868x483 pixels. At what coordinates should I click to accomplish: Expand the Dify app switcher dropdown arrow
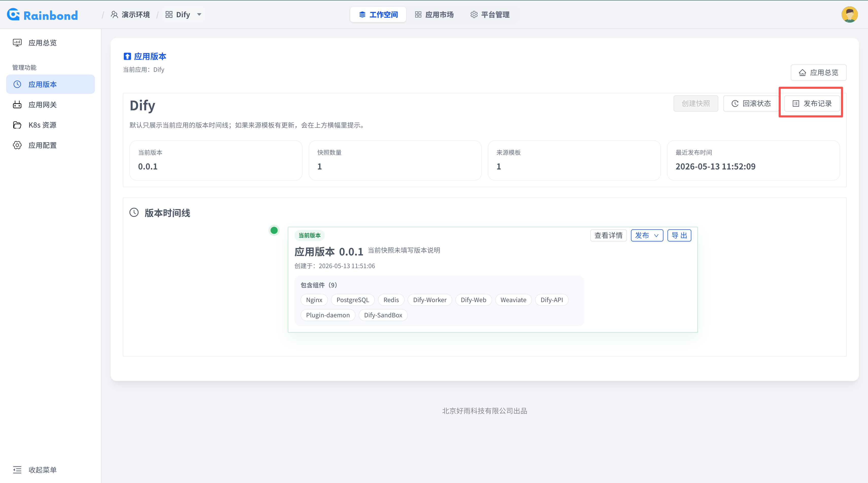click(x=199, y=14)
